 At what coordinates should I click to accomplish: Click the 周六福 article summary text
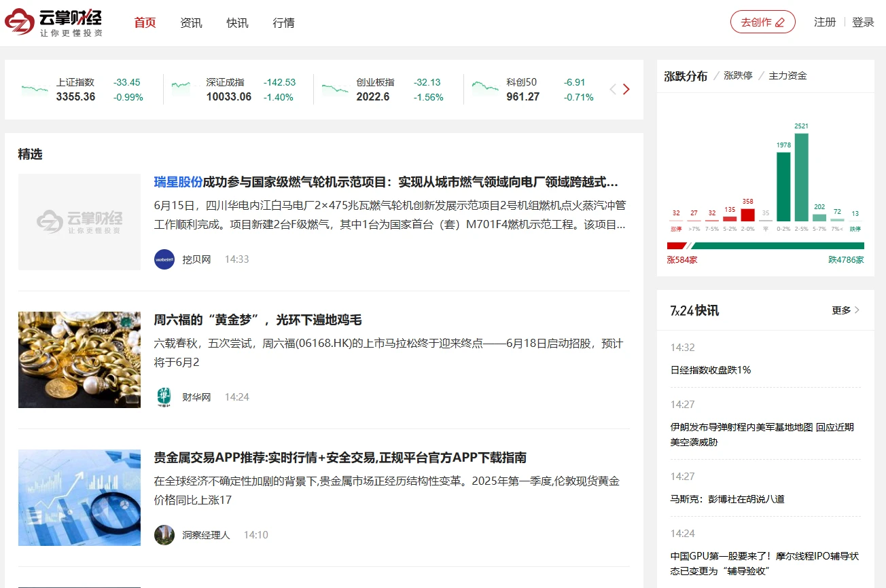(389, 353)
